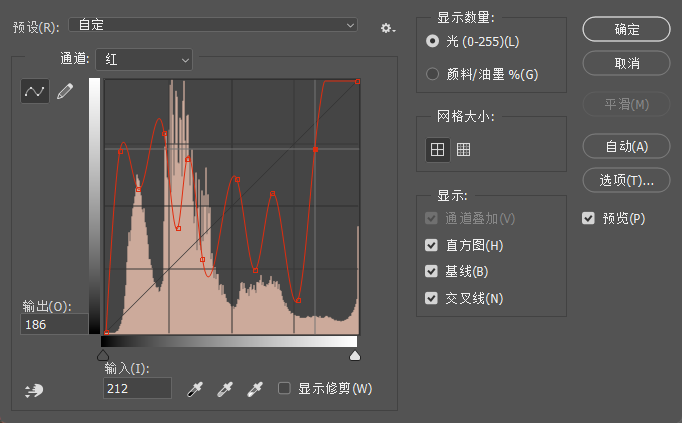This screenshot has height=423, width=682.
Task: Toggle the 预览(P) checkbox
Action: coord(588,218)
